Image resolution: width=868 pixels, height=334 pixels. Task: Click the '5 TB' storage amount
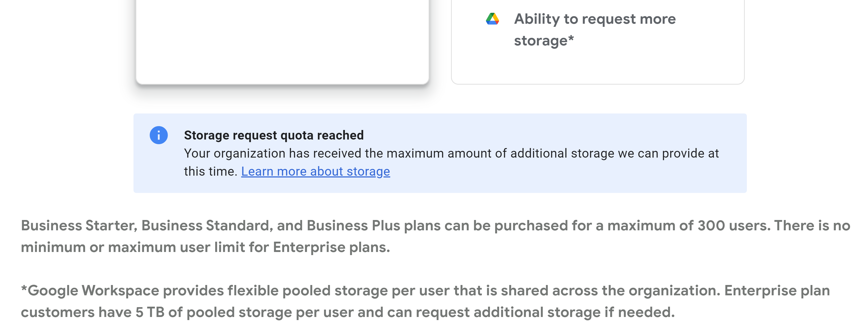pyautogui.click(x=150, y=312)
